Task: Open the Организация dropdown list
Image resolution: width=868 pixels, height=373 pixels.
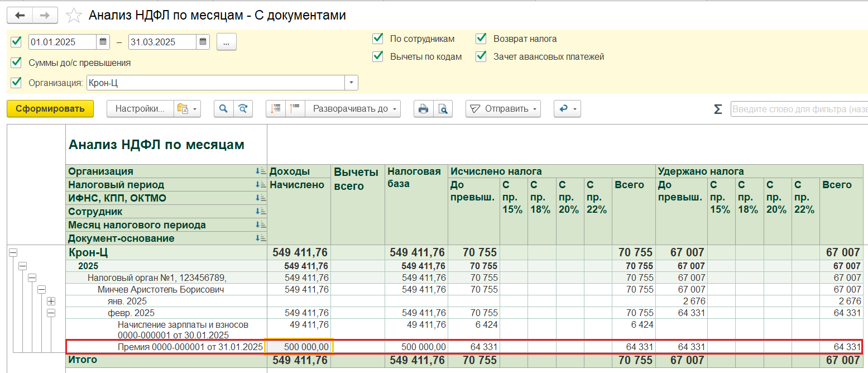Action: tap(351, 83)
